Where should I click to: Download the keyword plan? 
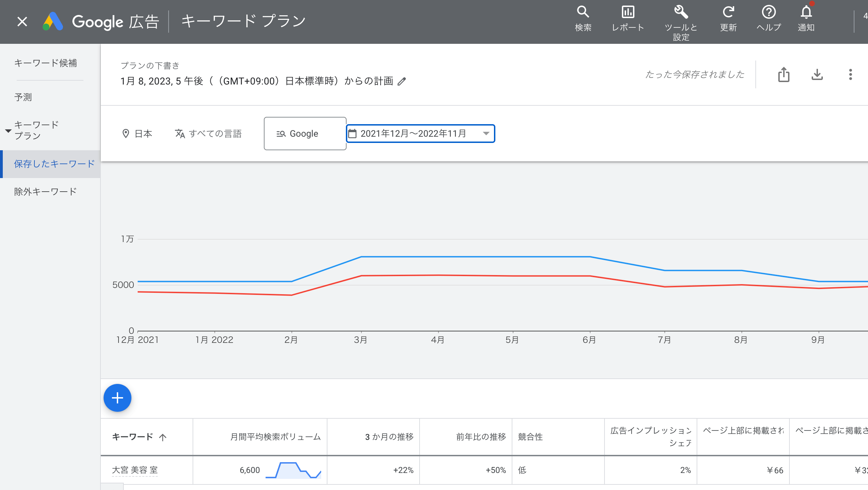point(817,74)
